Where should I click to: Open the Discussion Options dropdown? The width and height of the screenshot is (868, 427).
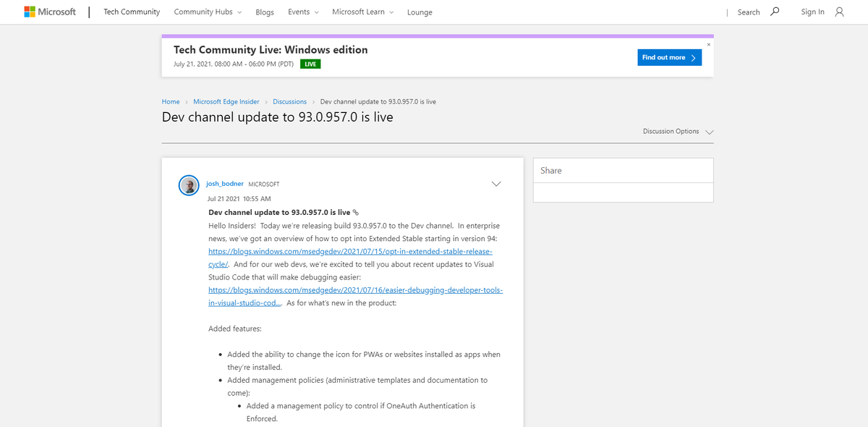[678, 132]
